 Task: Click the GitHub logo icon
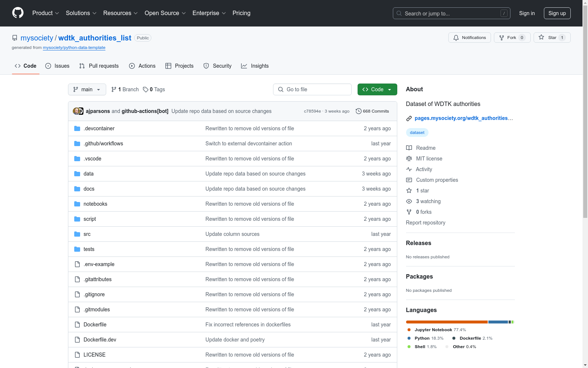(x=18, y=13)
